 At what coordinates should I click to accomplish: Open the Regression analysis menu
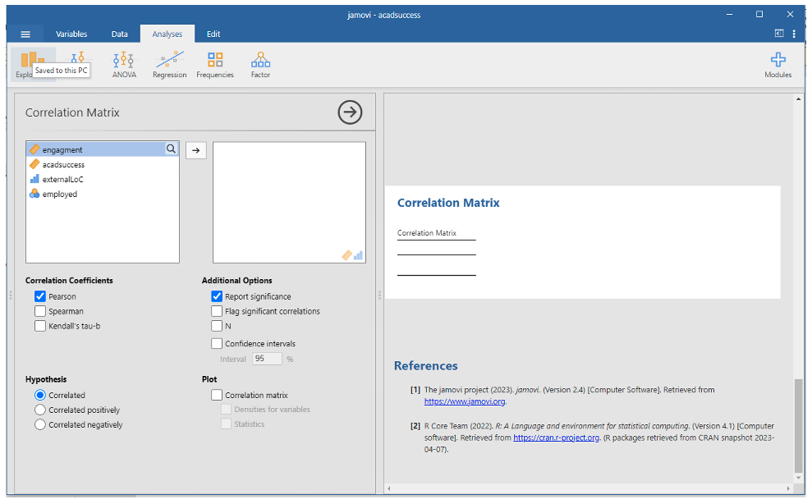[169, 64]
